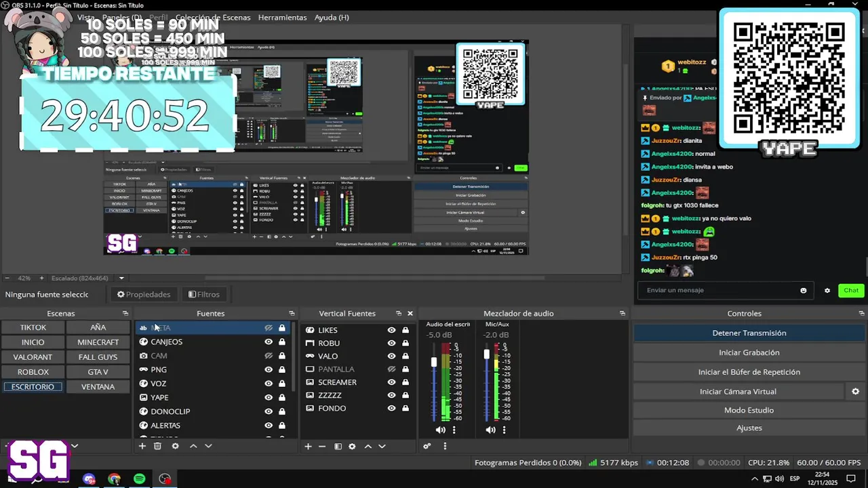868x488 pixels.
Task: Float the Mezclador de audio dock
Action: click(x=623, y=313)
